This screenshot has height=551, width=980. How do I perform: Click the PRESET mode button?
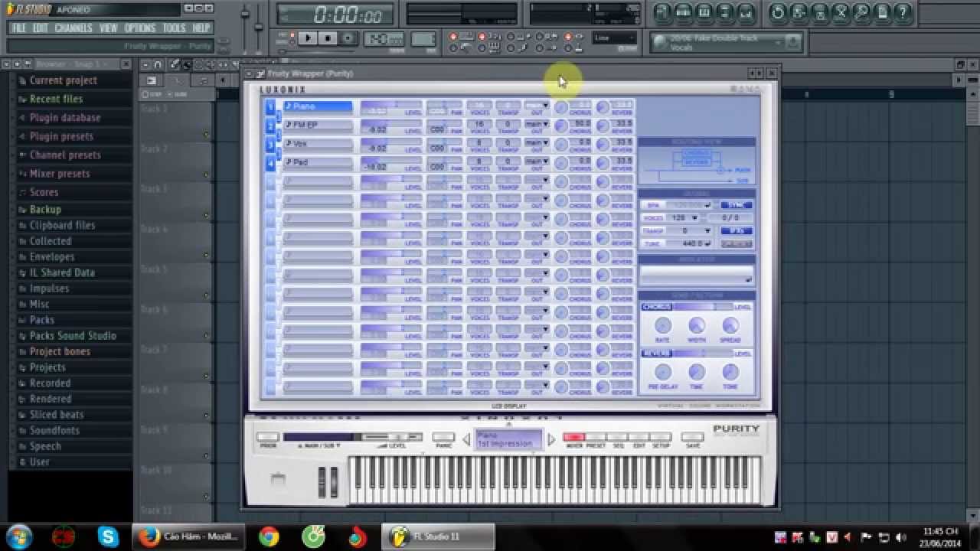click(x=596, y=437)
